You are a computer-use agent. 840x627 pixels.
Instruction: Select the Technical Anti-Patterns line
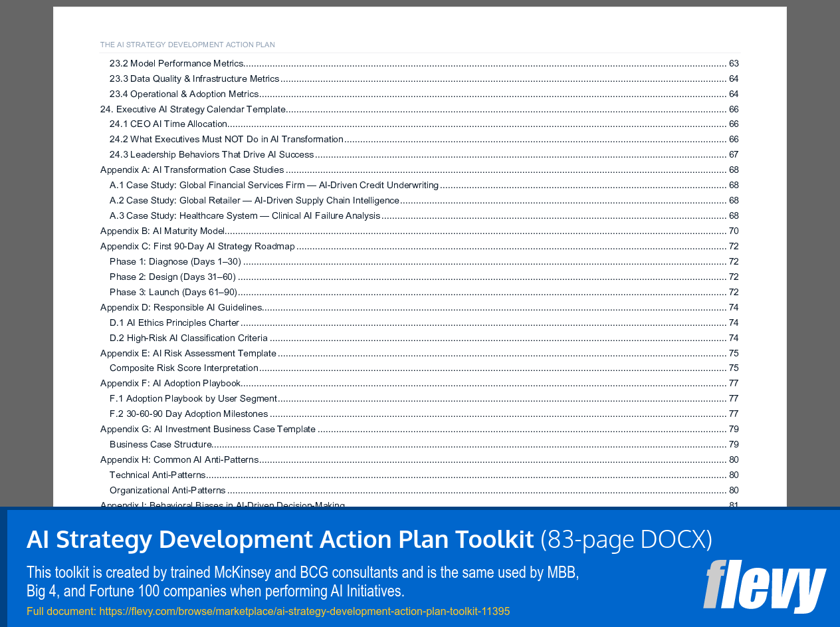(x=158, y=475)
